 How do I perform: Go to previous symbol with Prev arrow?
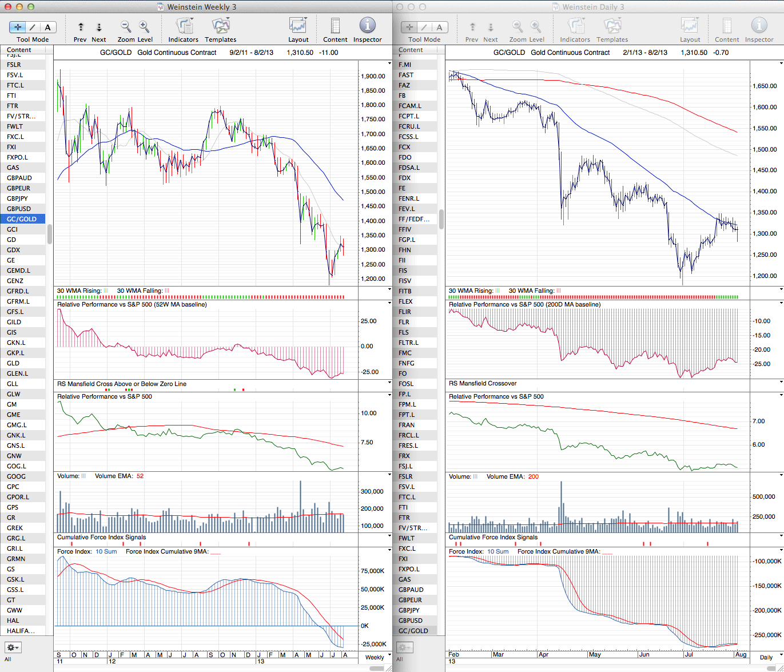(81, 27)
